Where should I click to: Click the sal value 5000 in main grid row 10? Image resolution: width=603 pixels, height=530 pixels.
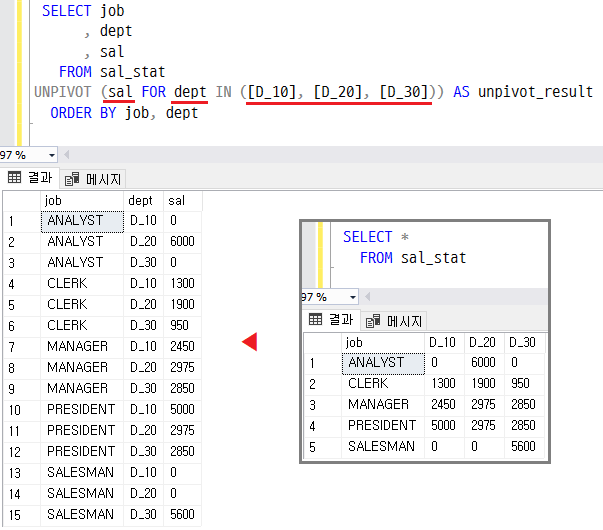[x=182, y=410]
